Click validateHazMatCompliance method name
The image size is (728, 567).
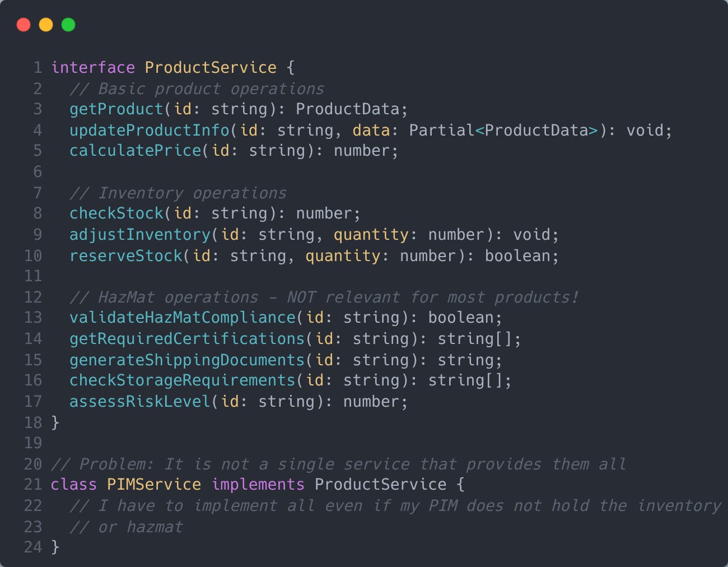[x=182, y=318]
